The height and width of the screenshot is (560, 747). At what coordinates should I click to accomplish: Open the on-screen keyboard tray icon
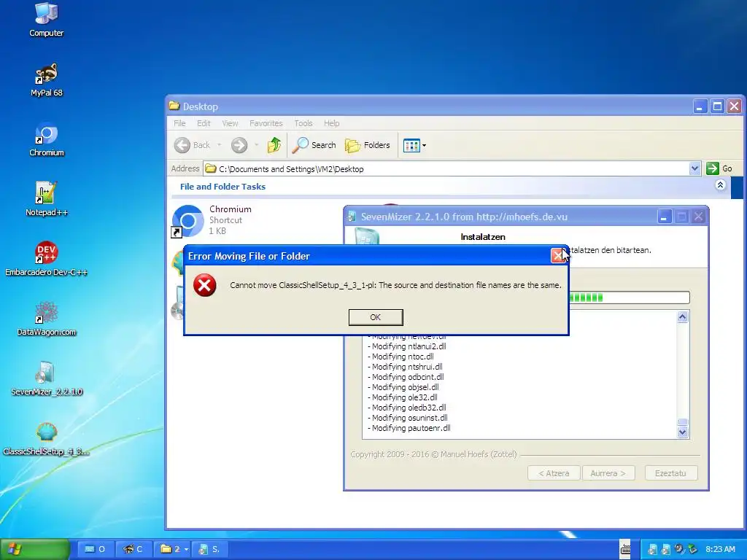625,549
